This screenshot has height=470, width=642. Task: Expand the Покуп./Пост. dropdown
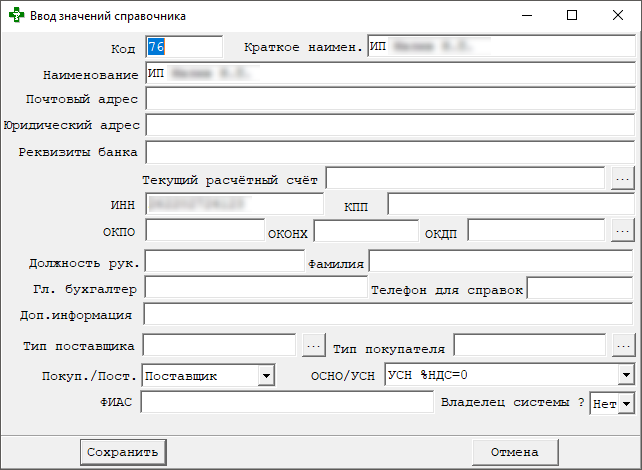[x=266, y=375]
